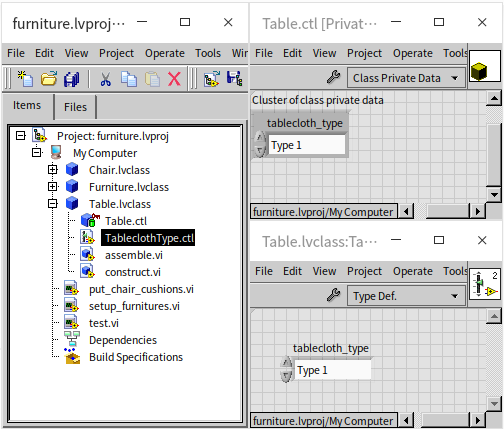
Task: Click tablecloth_type stepper in Table.lvclass window
Action: tap(286, 369)
